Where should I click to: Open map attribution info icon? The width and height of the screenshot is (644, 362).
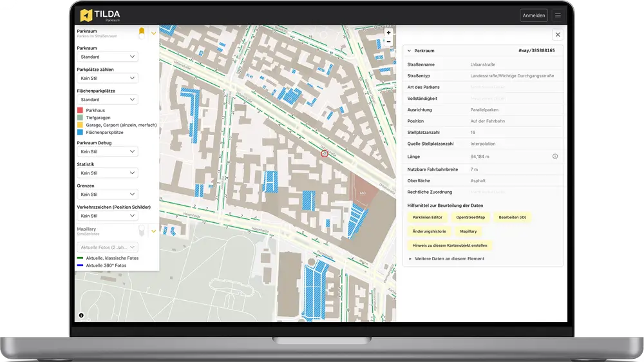pyautogui.click(x=81, y=316)
